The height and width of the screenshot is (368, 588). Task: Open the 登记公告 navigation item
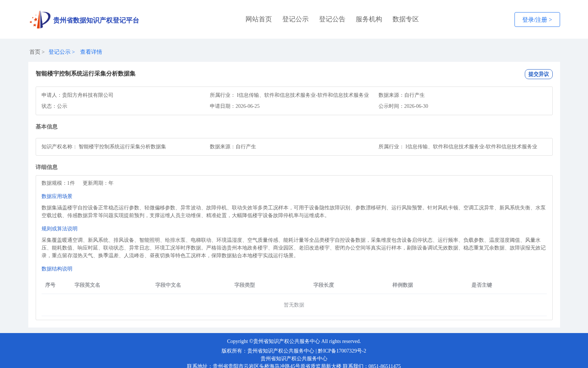[332, 19]
